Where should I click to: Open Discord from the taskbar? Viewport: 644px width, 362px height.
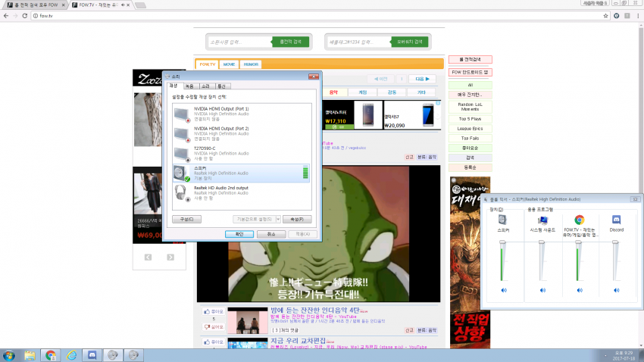92,355
